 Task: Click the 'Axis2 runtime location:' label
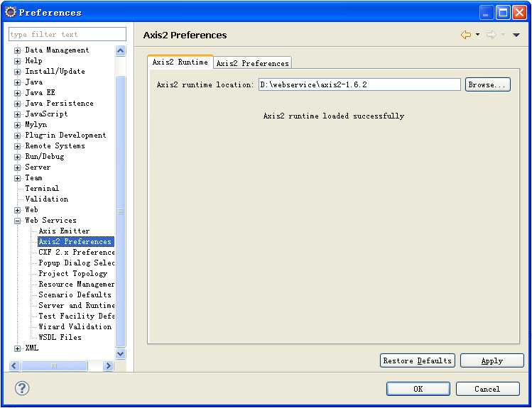pos(205,84)
